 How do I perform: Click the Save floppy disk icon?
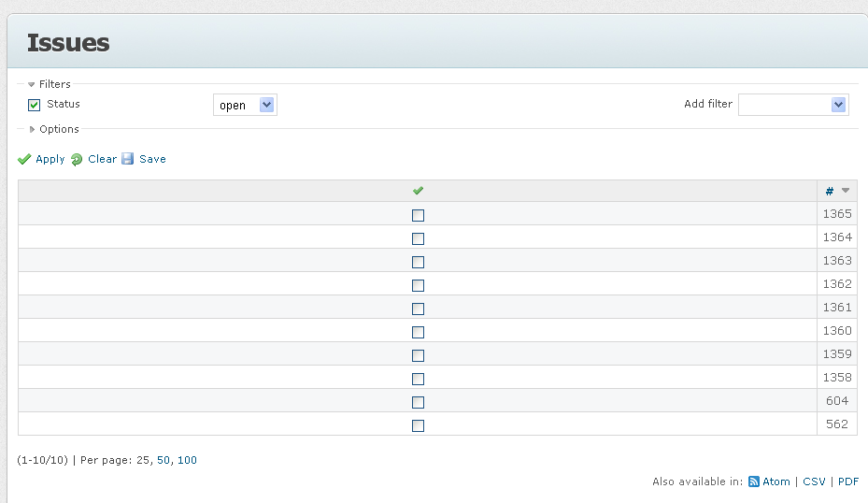point(128,159)
